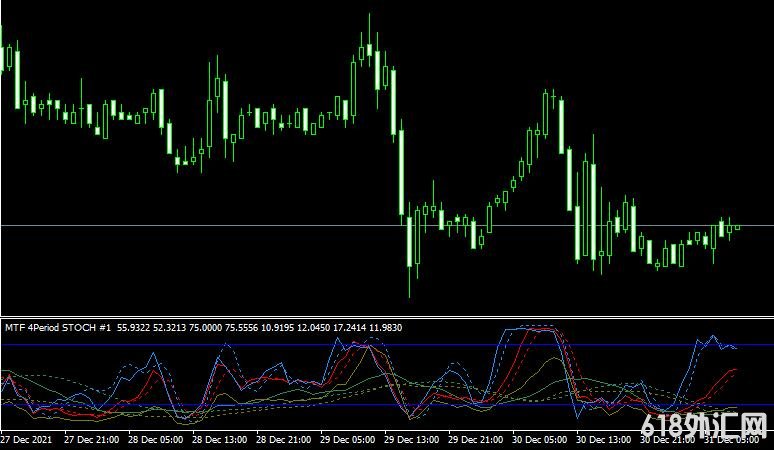Click the indicator value 17.2414
Image resolution: width=774 pixels, height=450 pixels.
[x=349, y=328]
